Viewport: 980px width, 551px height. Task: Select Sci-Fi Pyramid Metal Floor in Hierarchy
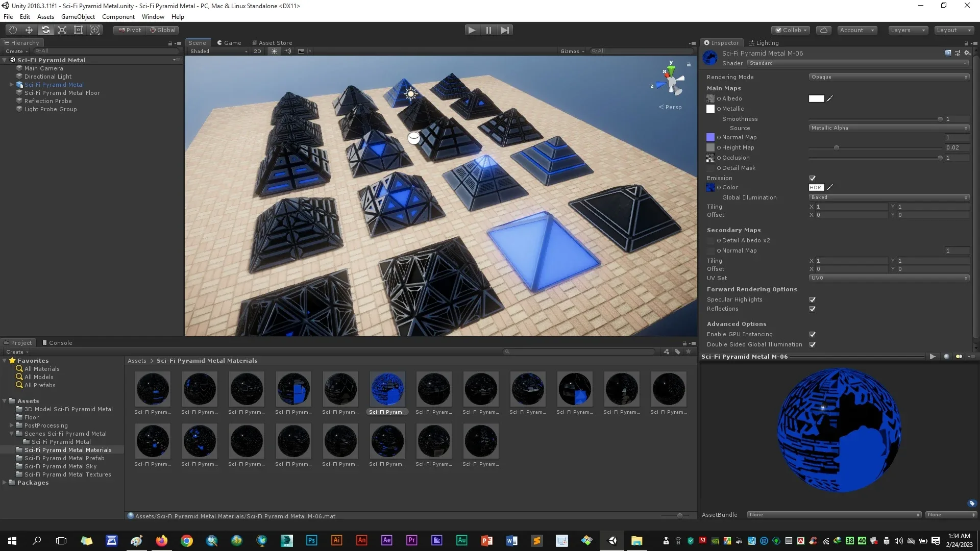click(x=62, y=93)
